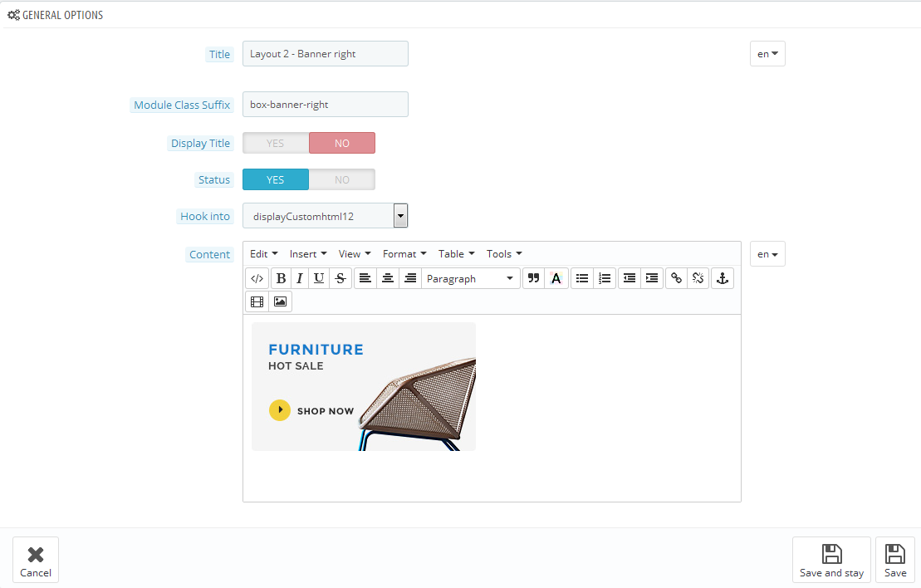Set Display Title to YES
Screen dimensions: 921x588
[x=276, y=143]
